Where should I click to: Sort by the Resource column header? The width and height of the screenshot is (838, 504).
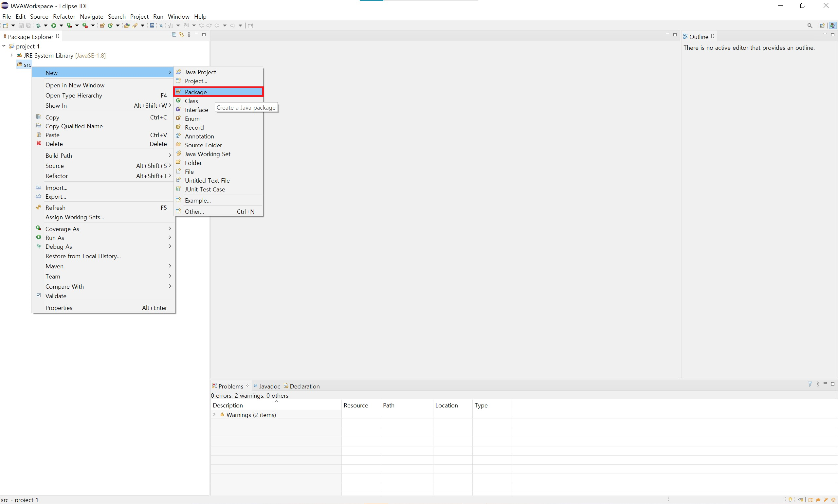[x=355, y=405]
